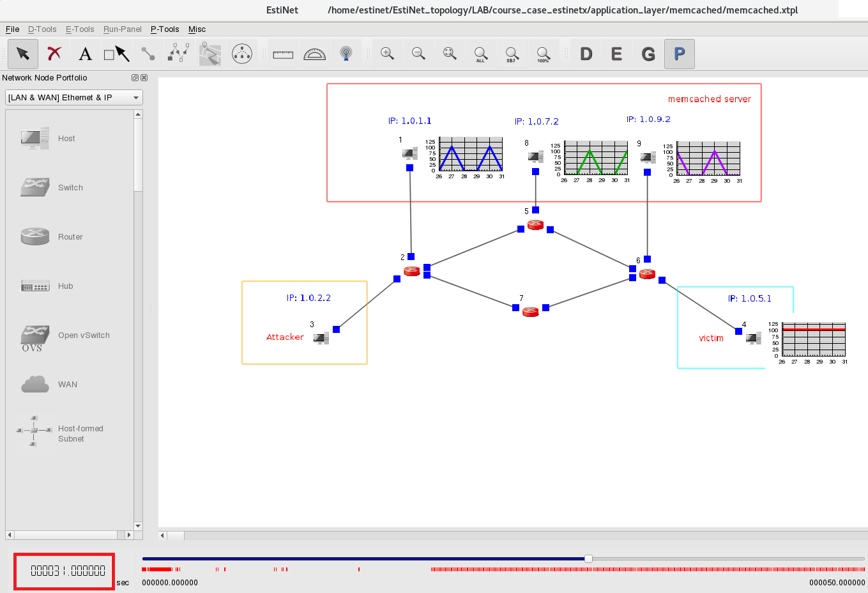Switch to D (Draw) mode
The image size is (868, 593).
coord(586,54)
